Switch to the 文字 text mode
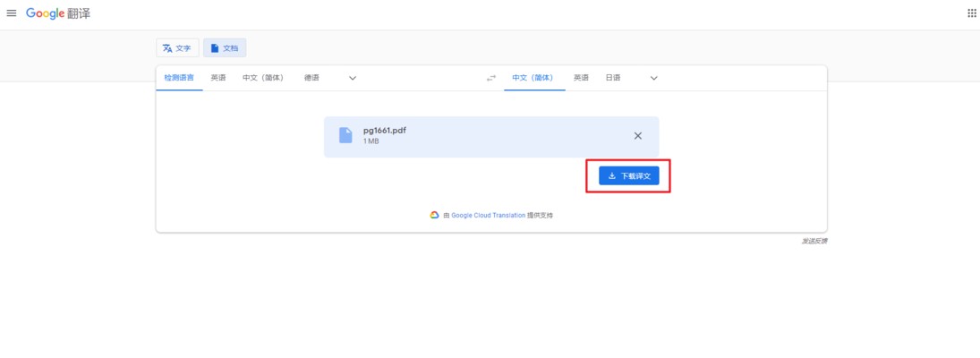980x358 pixels. tap(177, 48)
